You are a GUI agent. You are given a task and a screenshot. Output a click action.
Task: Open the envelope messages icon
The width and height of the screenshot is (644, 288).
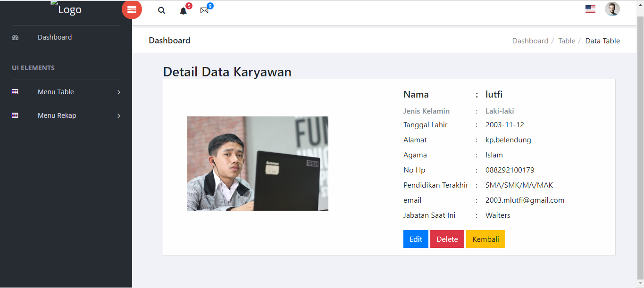click(x=204, y=10)
